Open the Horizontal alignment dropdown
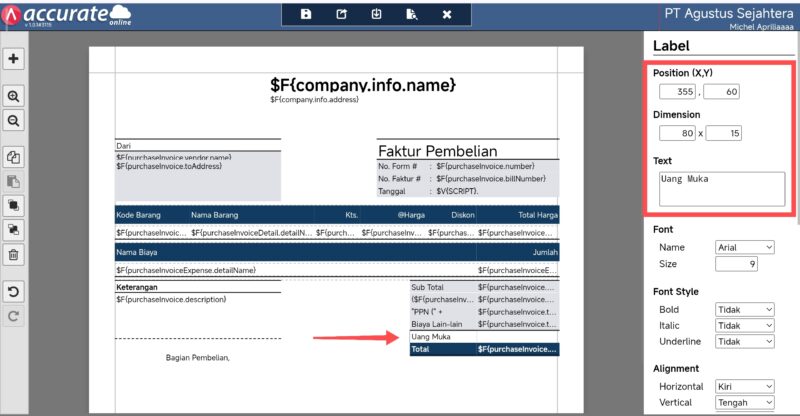This screenshot has height=416, width=800. (744, 386)
